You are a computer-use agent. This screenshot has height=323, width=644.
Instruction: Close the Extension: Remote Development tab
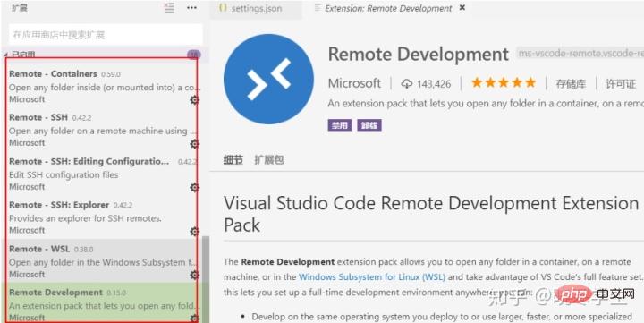[462, 8]
